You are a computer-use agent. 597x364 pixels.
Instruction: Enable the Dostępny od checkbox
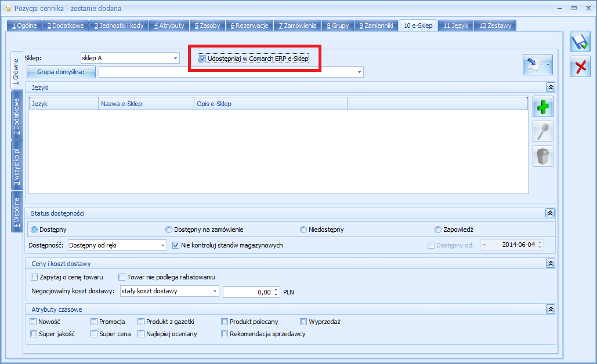(431, 245)
